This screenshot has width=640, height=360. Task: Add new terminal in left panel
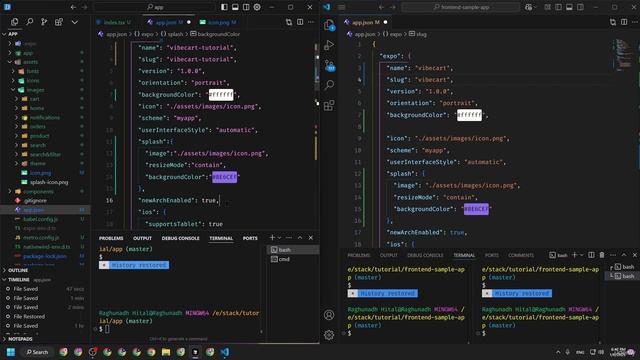[x=272, y=238]
